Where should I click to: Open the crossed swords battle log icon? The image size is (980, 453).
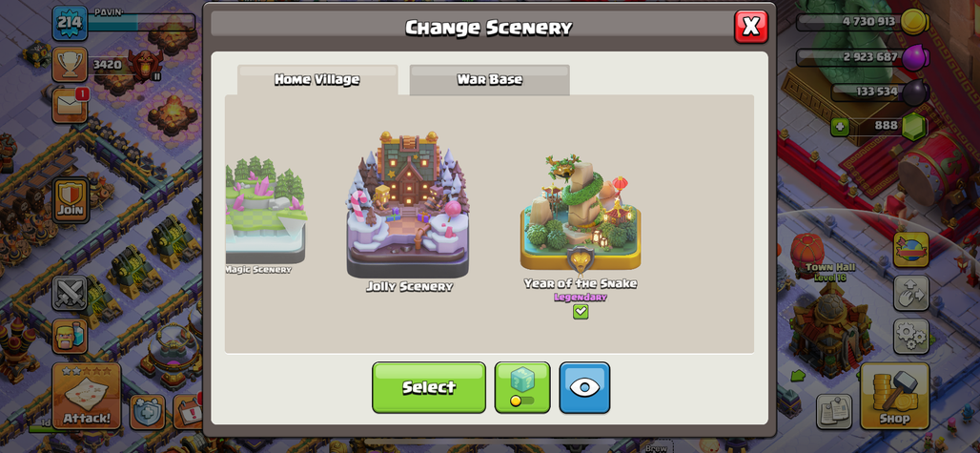[x=70, y=293]
